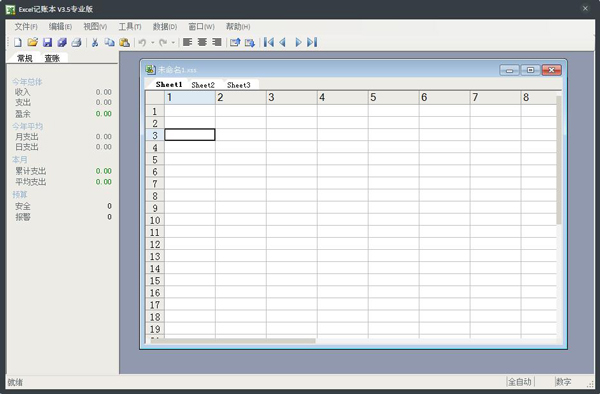Select the Sheet1 tab

click(169, 85)
